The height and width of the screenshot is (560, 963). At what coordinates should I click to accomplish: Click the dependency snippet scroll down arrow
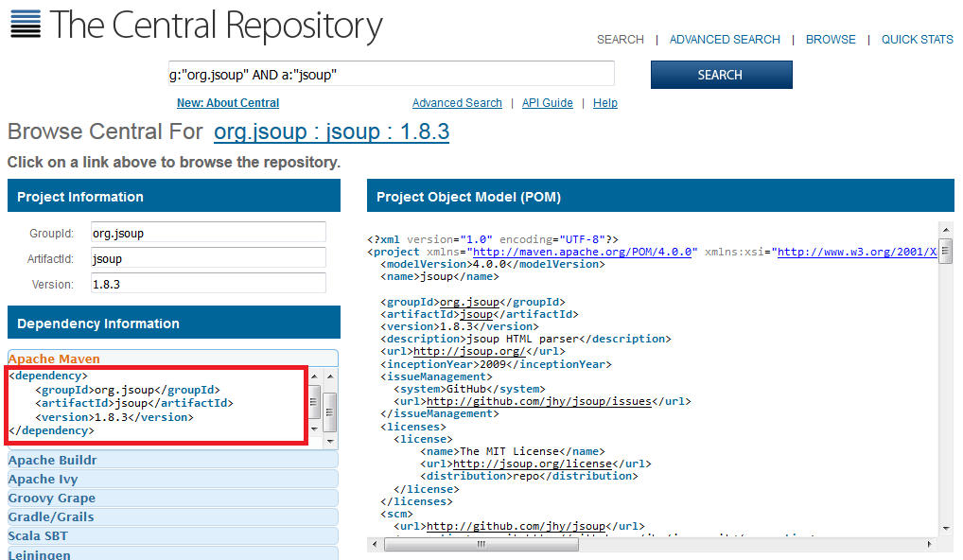(329, 440)
